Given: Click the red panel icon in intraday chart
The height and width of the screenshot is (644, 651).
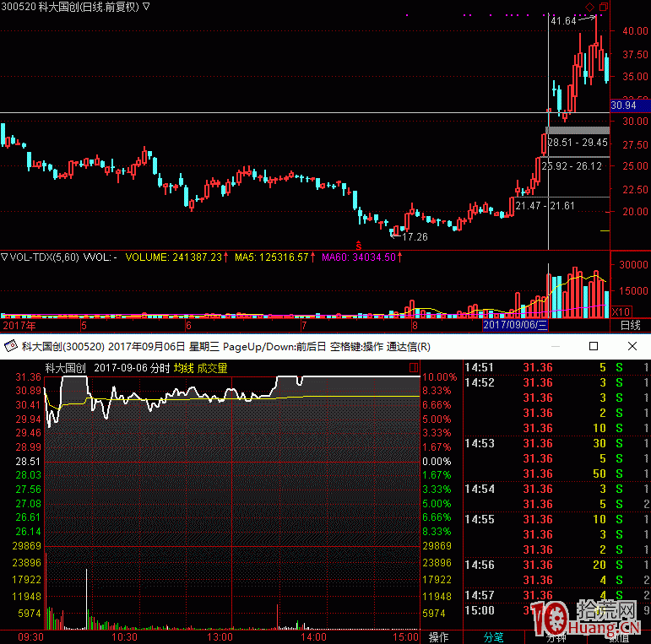Looking at the screenshot, I should 414,368.
